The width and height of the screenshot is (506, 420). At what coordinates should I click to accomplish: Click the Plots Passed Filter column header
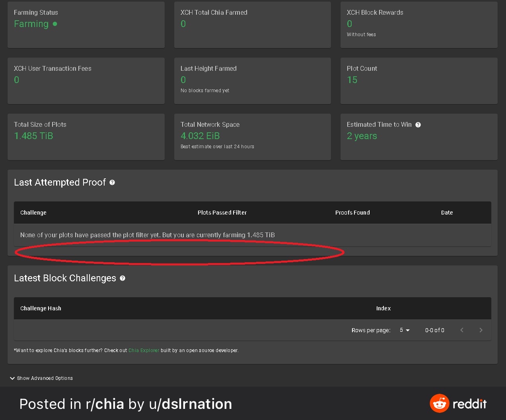pos(222,213)
